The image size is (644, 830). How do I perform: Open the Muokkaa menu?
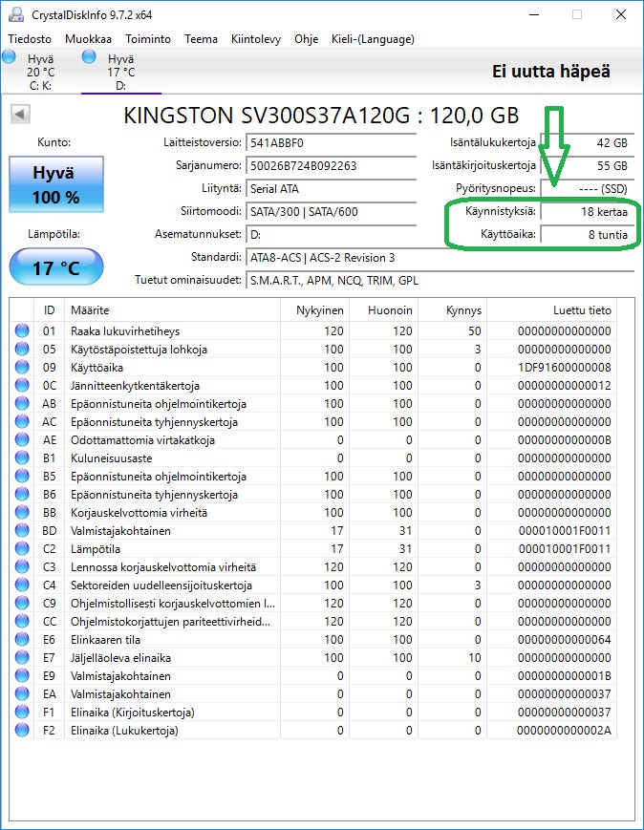pos(88,39)
